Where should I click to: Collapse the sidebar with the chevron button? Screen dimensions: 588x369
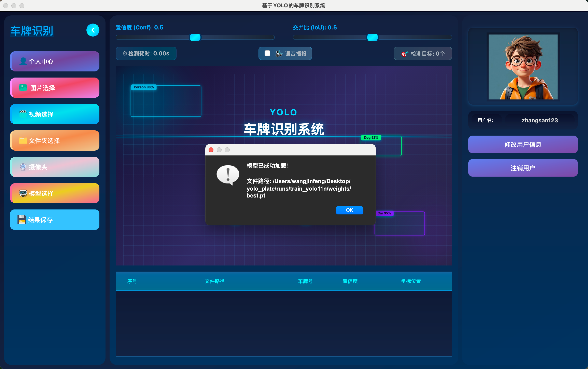pyautogui.click(x=93, y=30)
